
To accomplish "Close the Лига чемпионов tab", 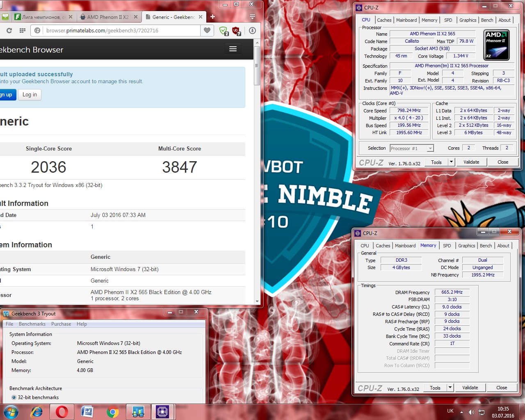I will tap(71, 17).
